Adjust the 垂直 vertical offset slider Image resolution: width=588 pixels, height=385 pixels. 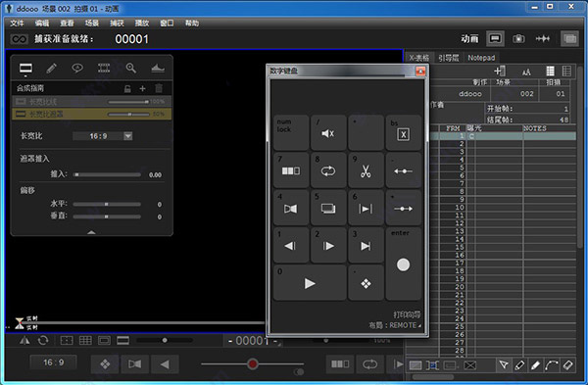coord(107,217)
